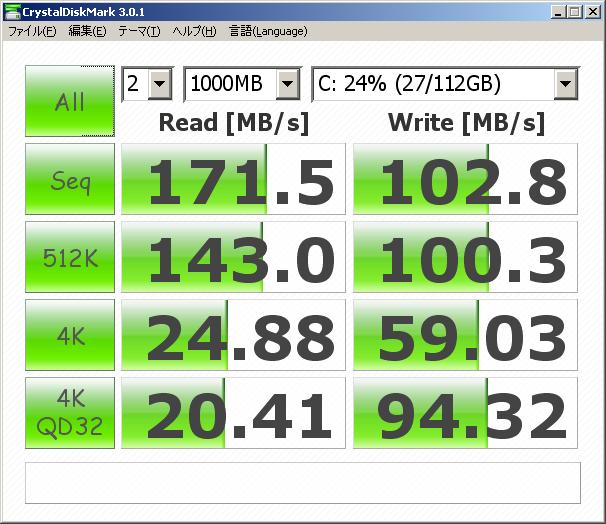Start the Seq sequential test

70,179
